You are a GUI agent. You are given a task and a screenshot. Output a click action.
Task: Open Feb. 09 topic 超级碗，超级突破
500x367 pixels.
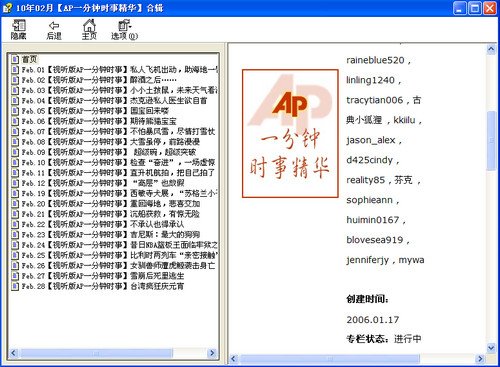(x=109, y=152)
